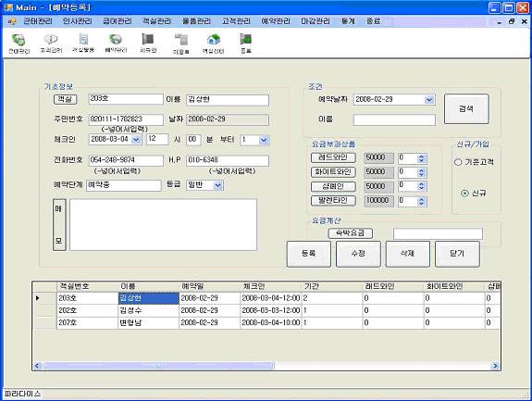Open the 객실상태 house toolbar icon
The width and height of the screenshot is (532, 401).
point(214,44)
